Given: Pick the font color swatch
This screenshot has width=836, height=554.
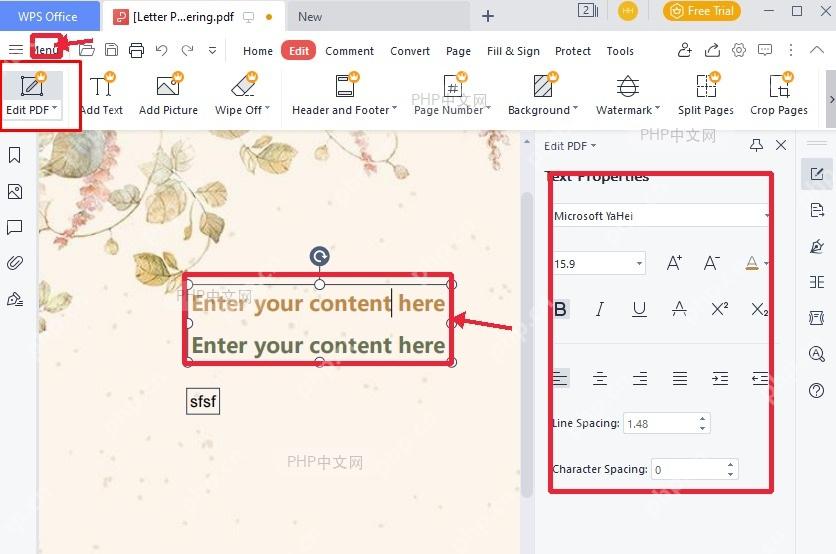Looking at the screenshot, I should click(x=752, y=263).
